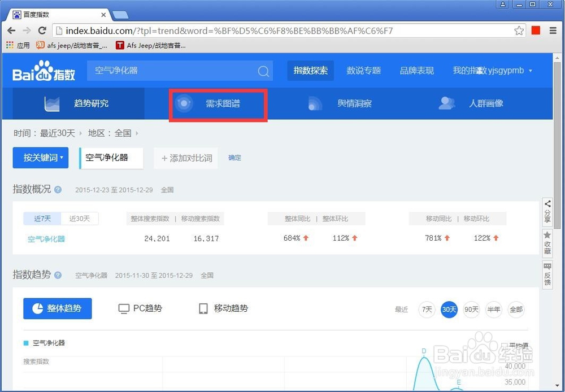565x392 pixels.
Task: Click 空气净化器 link in overview table
Action: (46, 239)
